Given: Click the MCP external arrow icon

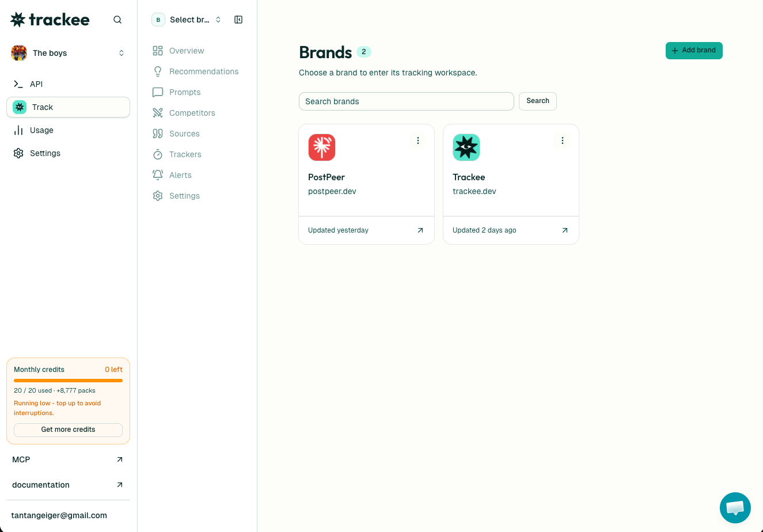Looking at the screenshot, I should [x=120, y=459].
